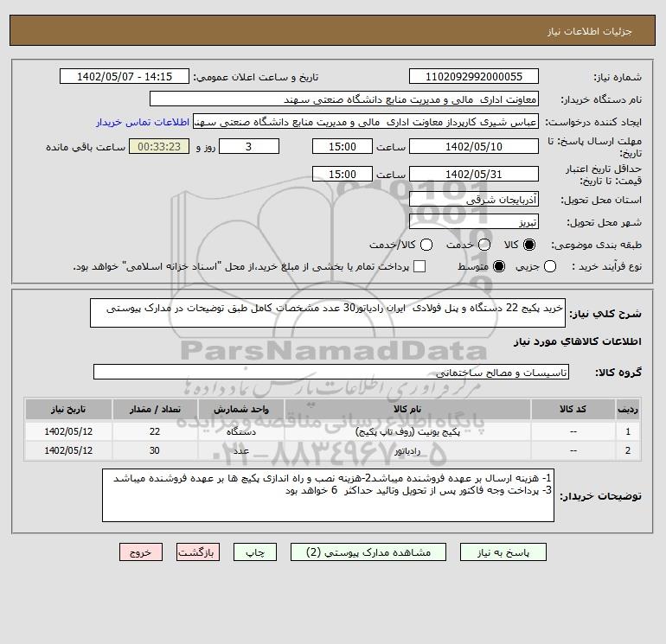Click the buyer notes text area
The height and width of the screenshot is (644, 666).
pos(328,495)
